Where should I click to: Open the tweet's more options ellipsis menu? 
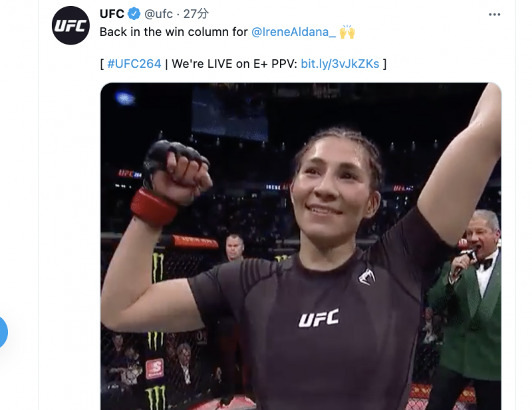(494, 15)
